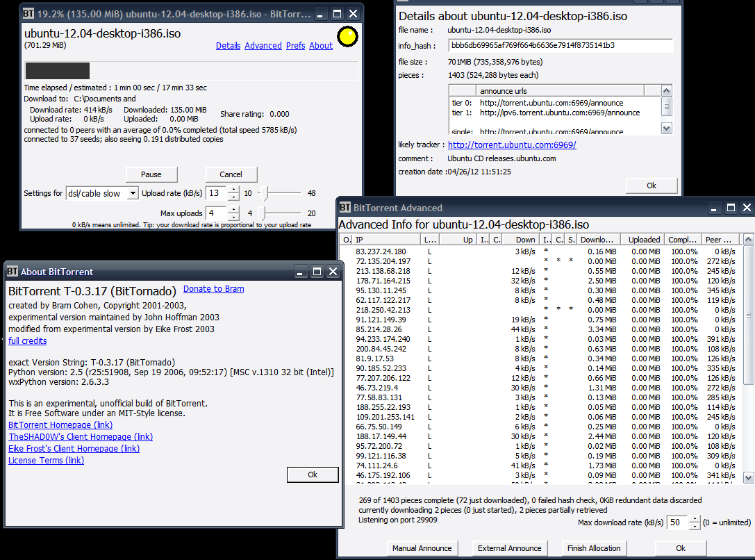
Task: Click Ok in BitTorrent Advanced window
Action: (x=681, y=548)
